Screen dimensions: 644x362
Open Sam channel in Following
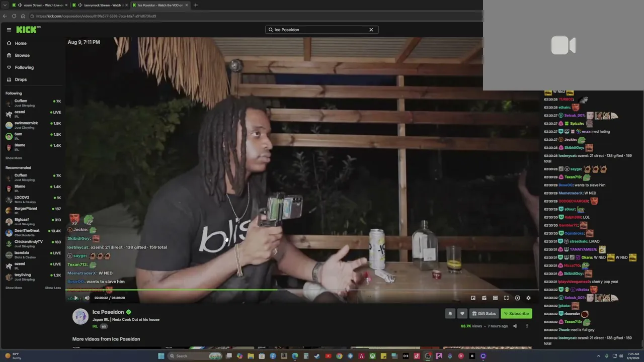pyautogui.click(x=33, y=136)
